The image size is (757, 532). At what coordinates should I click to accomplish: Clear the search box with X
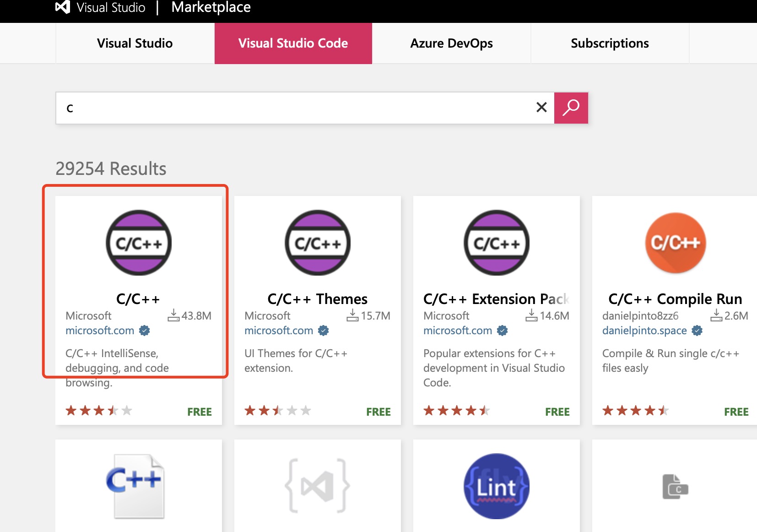click(541, 107)
